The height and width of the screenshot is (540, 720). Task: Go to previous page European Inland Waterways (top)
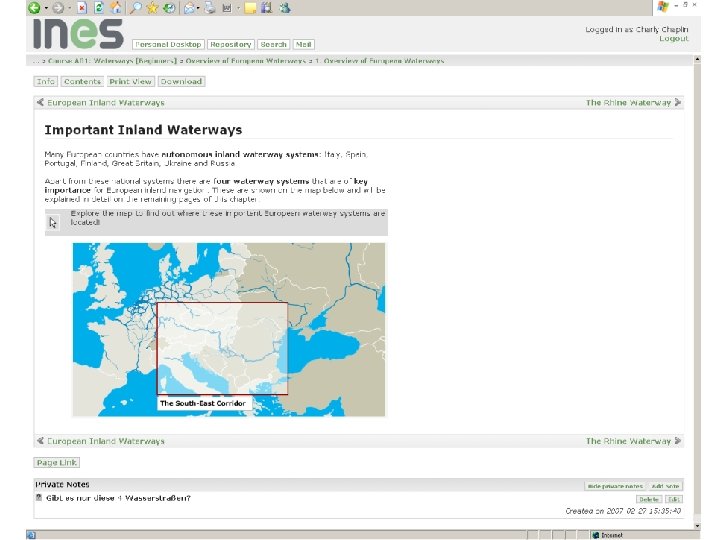click(106, 103)
